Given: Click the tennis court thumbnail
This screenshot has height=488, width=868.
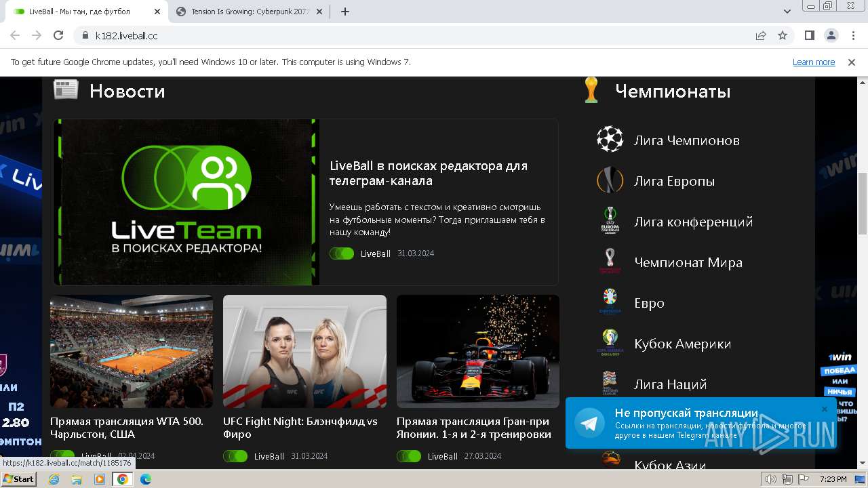Looking at the screenshot, I should tap(132, 351).
